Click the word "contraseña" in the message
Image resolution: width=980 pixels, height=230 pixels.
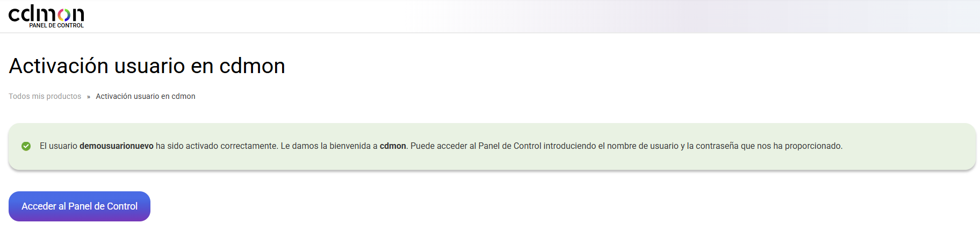click(717, 146)
